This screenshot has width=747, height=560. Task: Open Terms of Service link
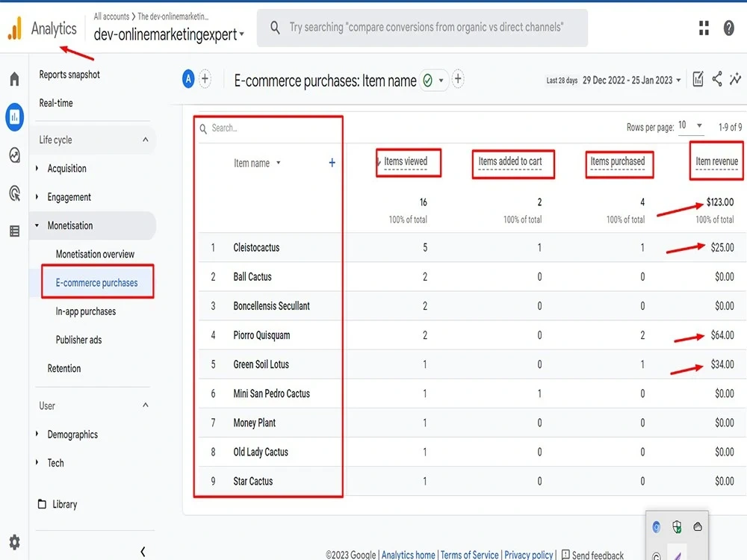(469, 555)
